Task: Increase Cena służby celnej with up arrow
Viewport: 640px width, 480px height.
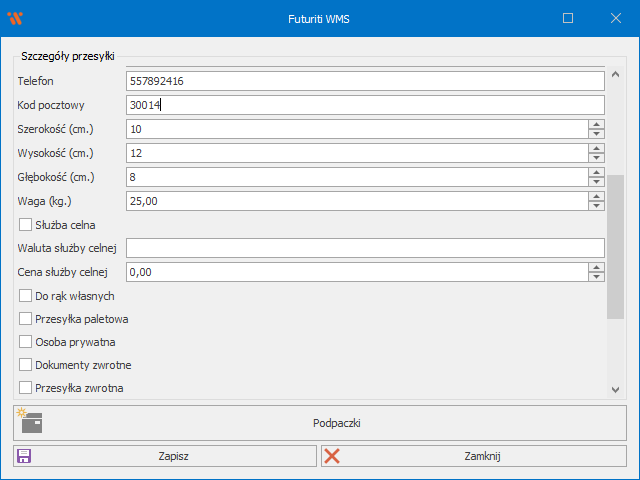Action: click(x=597, y=267)
